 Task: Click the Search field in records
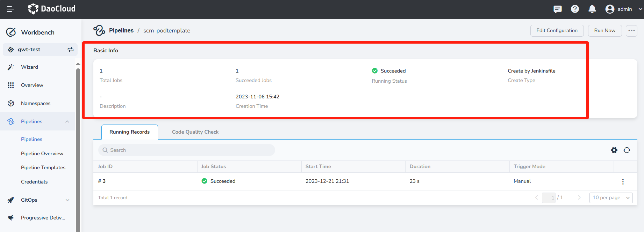point(186,150)
